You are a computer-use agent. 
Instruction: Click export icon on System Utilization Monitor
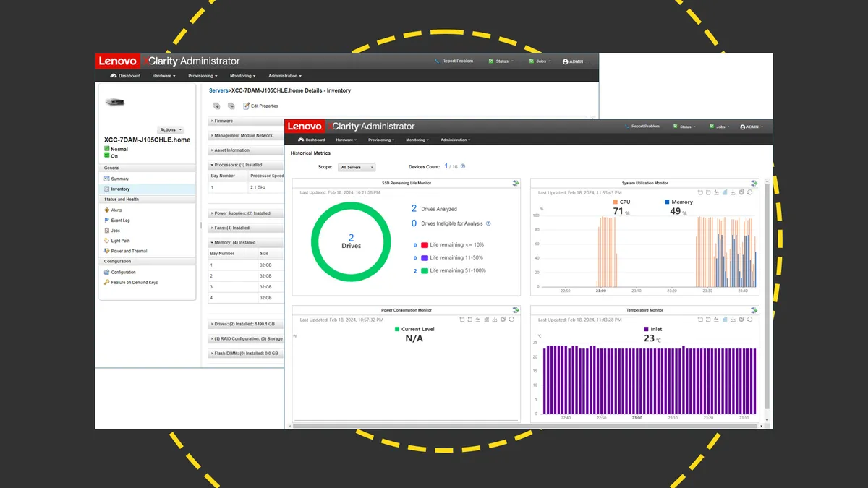[x=754, y=184]
